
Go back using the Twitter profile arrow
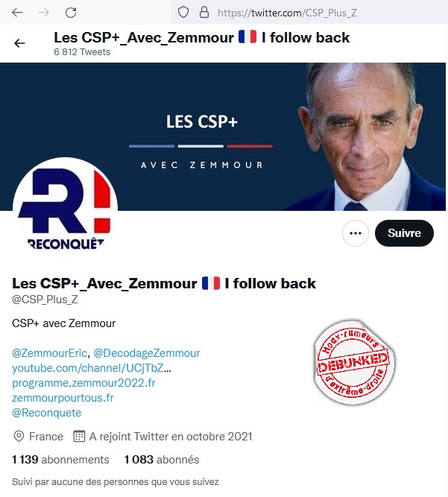[19, 43]
